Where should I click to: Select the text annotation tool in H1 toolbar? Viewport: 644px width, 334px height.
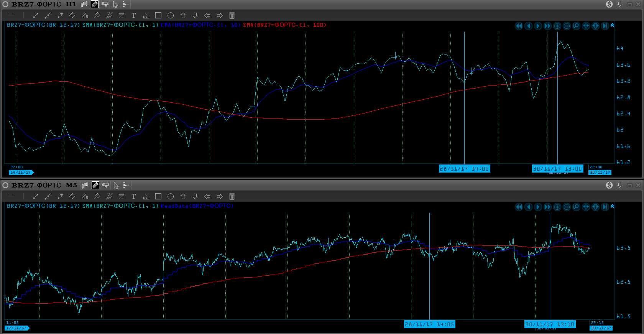point(133,15)
